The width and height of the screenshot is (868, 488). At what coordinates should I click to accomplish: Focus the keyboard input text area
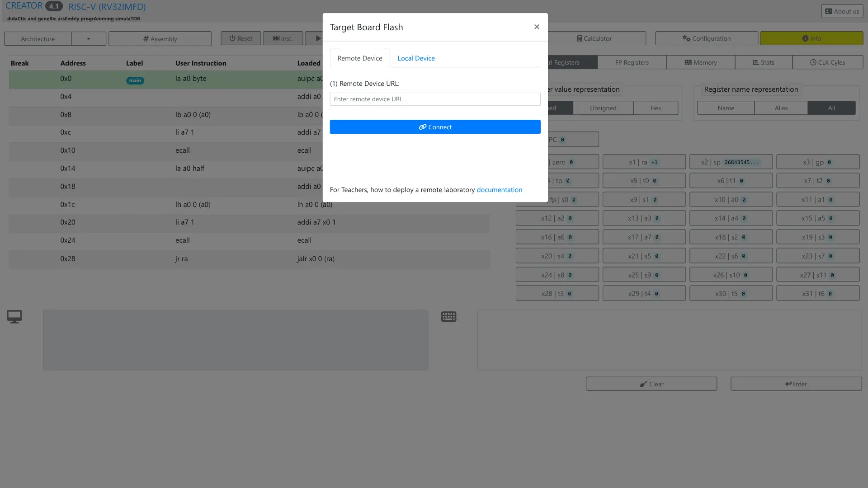click(x=670, y=340)
